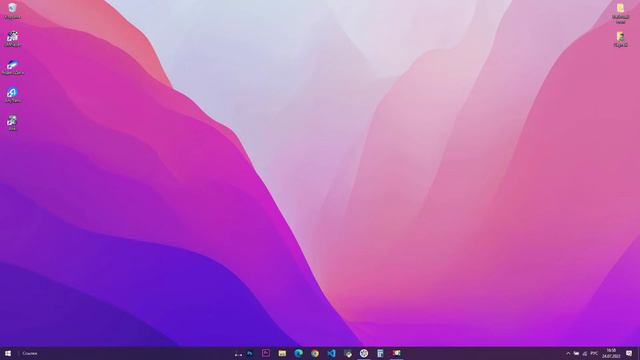This screenshot has width=640, height=360.
Task: Click the battery icon in system tray
Action: [x=576, y=353]
